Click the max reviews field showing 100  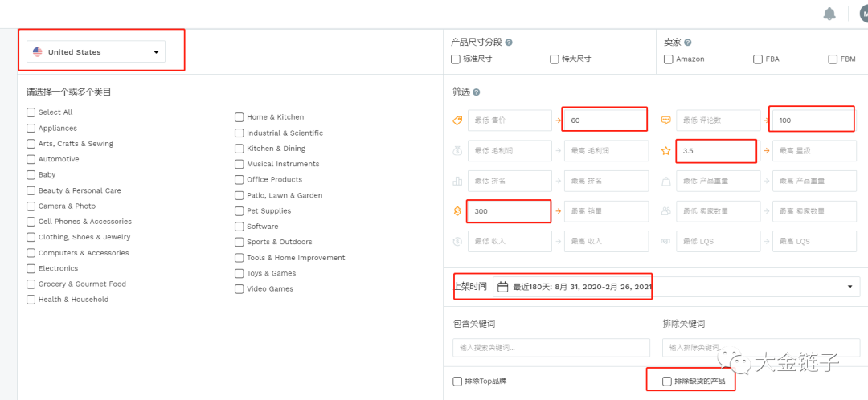(814, 120)
